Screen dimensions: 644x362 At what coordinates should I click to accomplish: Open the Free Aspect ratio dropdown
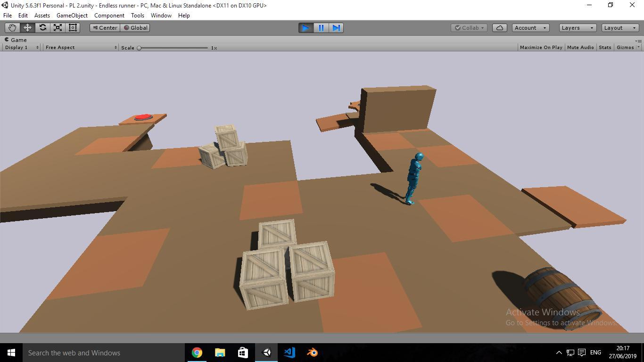(81, 47)
